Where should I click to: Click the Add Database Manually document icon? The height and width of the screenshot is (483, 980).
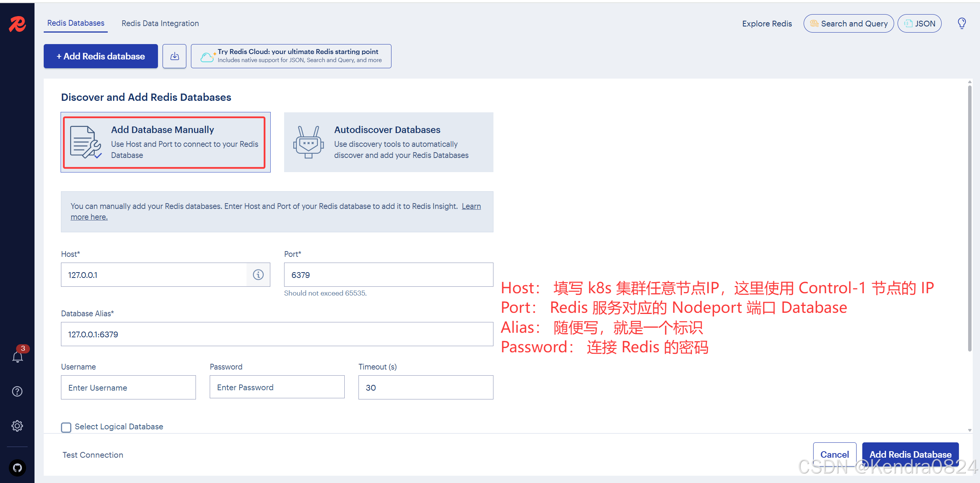pos(86,142)
